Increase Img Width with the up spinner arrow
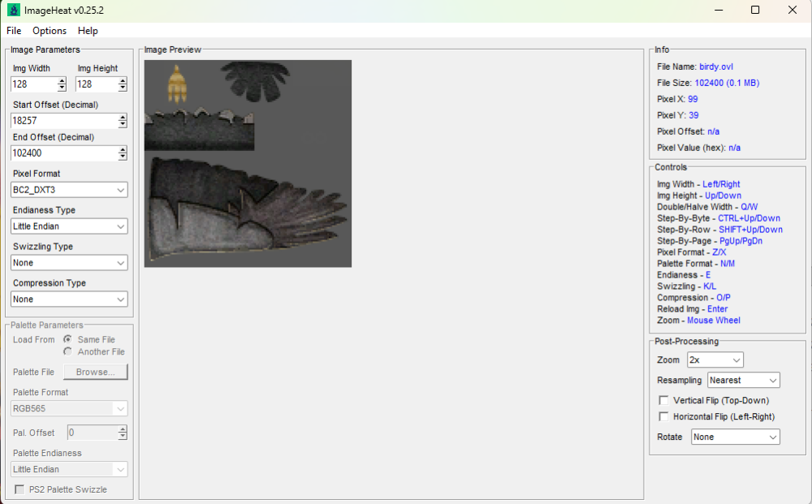Screen dimensions: 812x504 click(x=62, y=80)
